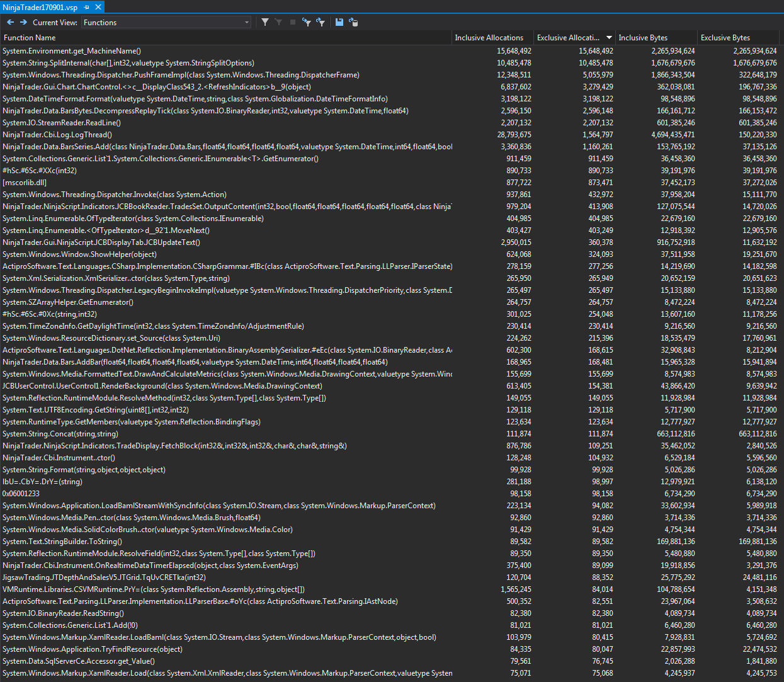Select NinjaTrader.Data.BarsSeries.Add row
The image size is (784, 682).
click(x=390, y=147)
